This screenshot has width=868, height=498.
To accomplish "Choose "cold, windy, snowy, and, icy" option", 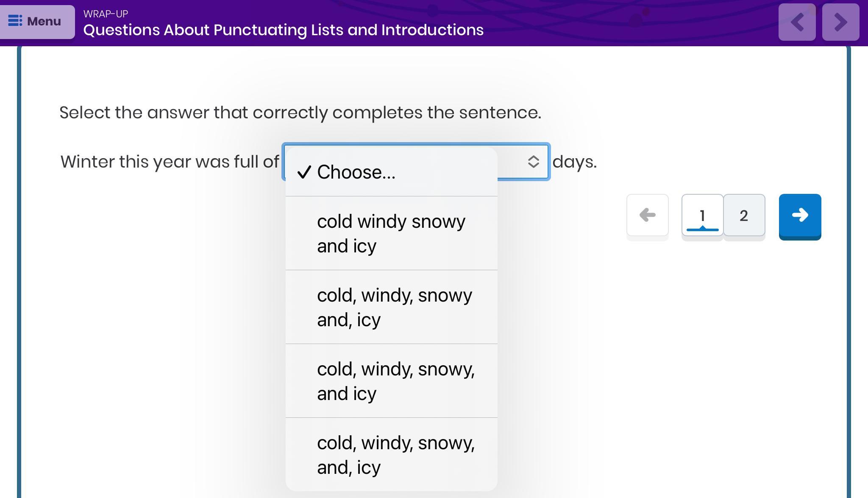I will click(391, 455).
